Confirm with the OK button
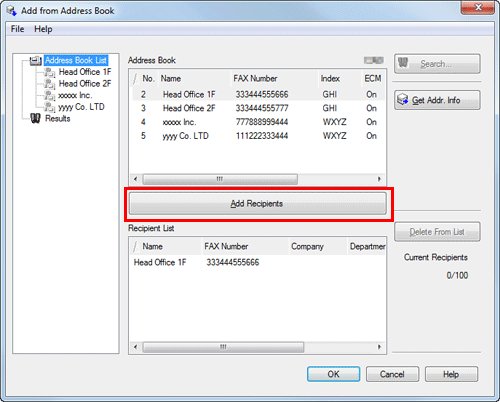The image size is (500, 402). [x=333, y=374]
